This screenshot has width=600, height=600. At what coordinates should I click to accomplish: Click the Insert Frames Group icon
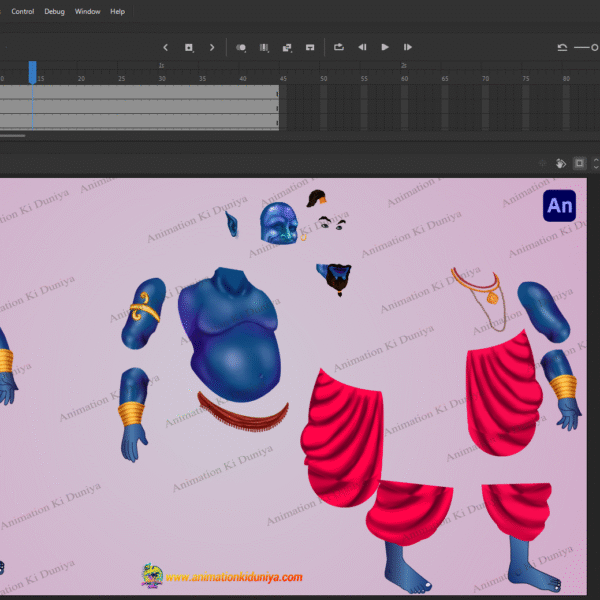(310, 47)
